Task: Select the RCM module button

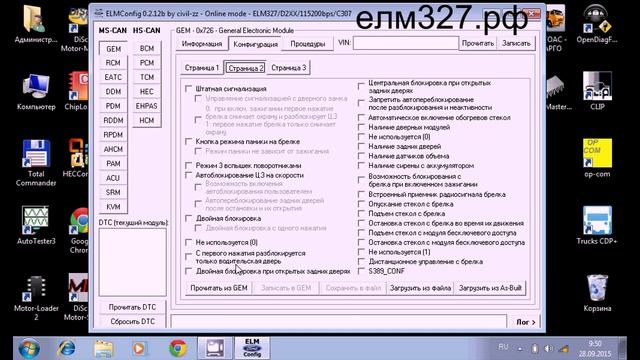Action: tap(113, 63)
